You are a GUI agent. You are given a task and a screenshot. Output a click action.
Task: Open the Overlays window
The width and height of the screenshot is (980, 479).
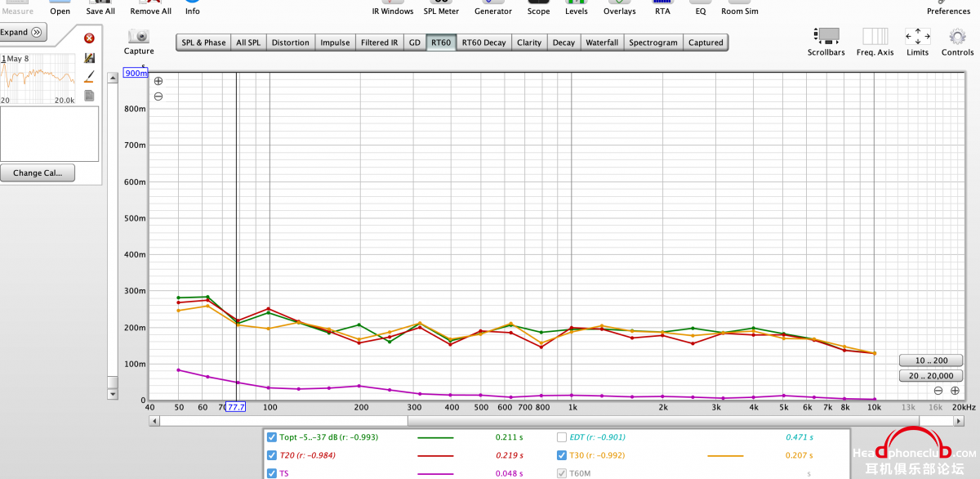click(x=619, y=8)
